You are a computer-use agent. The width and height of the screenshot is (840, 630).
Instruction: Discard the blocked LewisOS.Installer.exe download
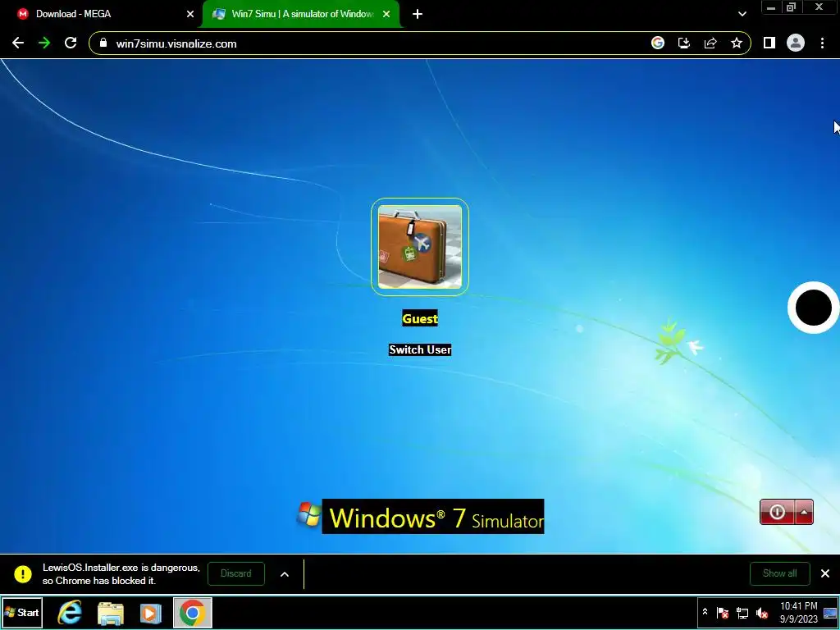[x=235, y=573]
